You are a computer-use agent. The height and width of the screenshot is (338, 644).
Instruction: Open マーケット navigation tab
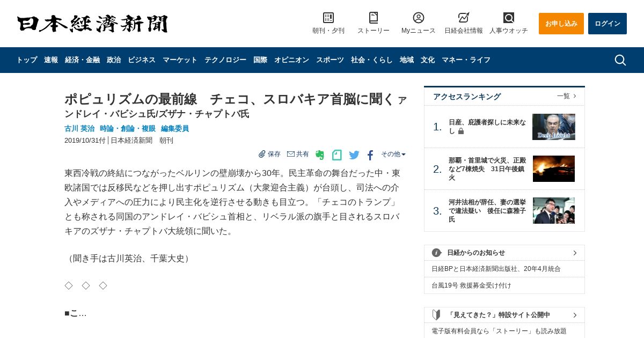coord(180,60)
